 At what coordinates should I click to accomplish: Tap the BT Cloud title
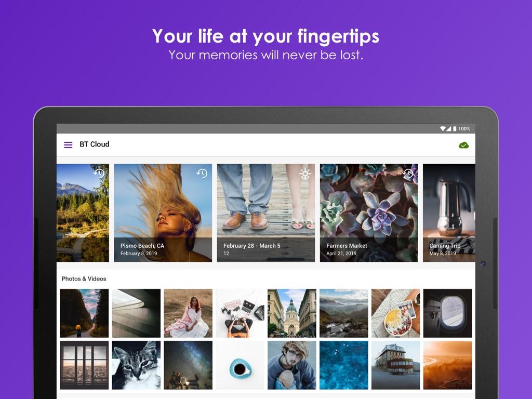pos(95,144)
